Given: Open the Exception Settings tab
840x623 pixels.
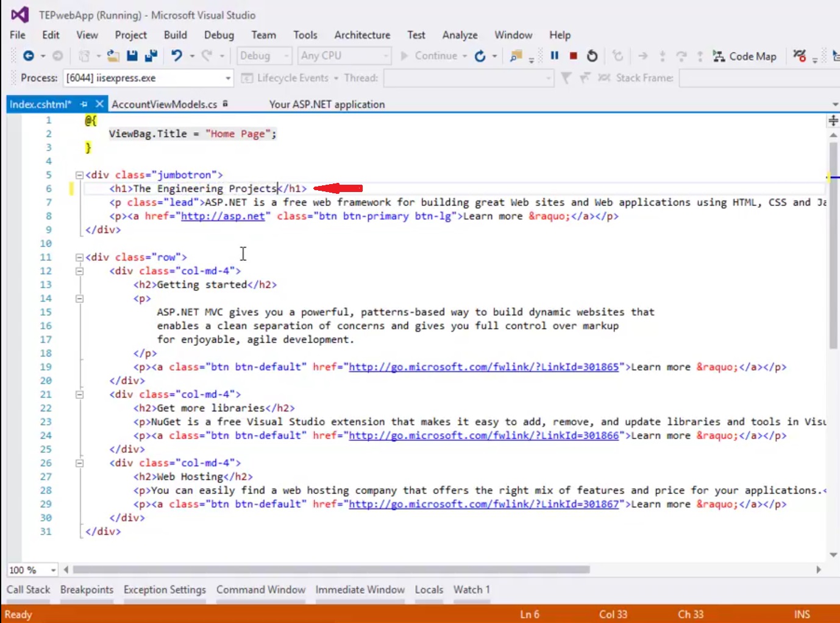Looking at the screenshot, I should pyautogui.click(x=165, y=590).
